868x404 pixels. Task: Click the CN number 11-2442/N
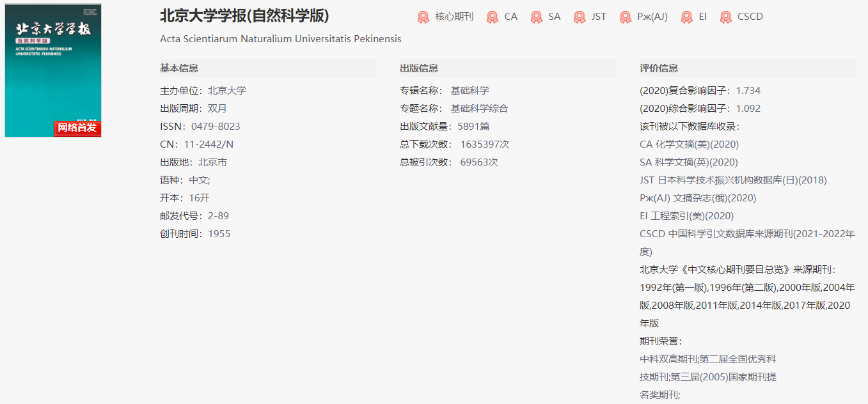tap(209, 144)
